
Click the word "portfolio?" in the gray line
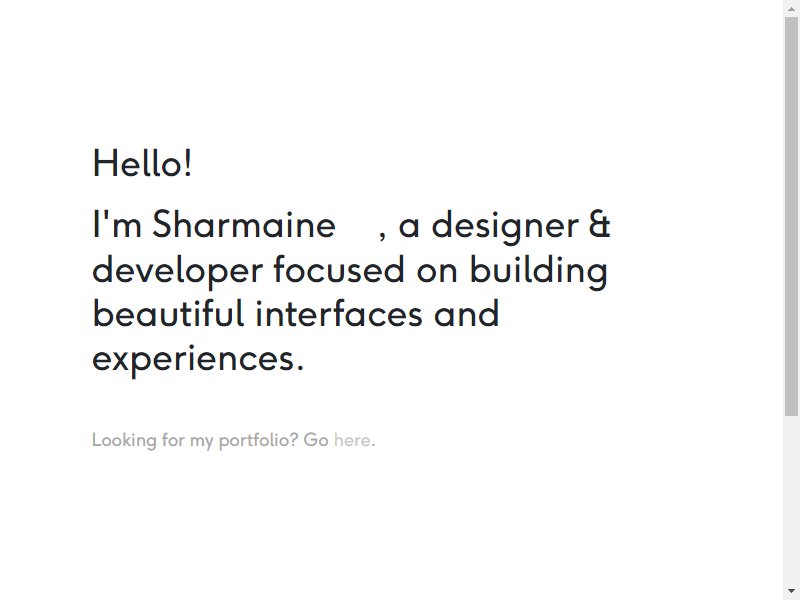point(259,440)
